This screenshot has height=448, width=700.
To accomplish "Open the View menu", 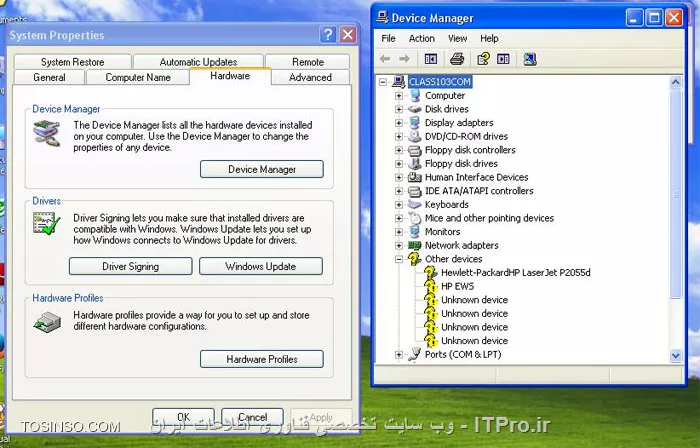I will 458,38.
